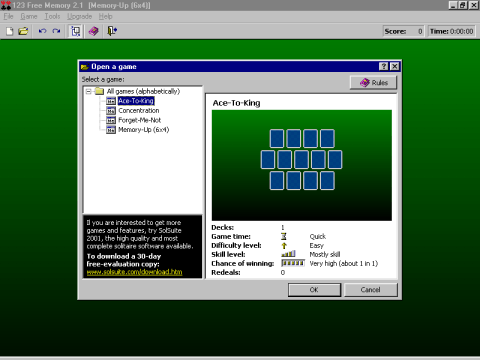Select Forget-Me-Not in the game list

click(140, 120)
